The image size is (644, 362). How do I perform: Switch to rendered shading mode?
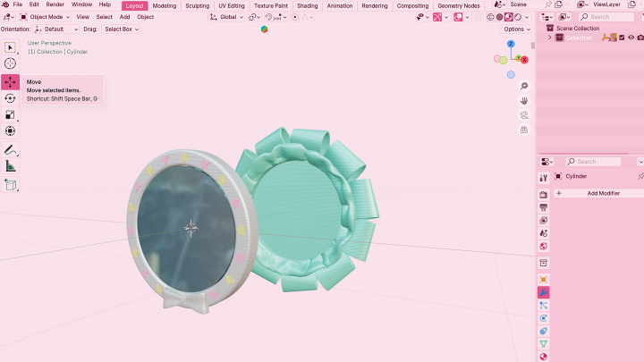(518, 17)
